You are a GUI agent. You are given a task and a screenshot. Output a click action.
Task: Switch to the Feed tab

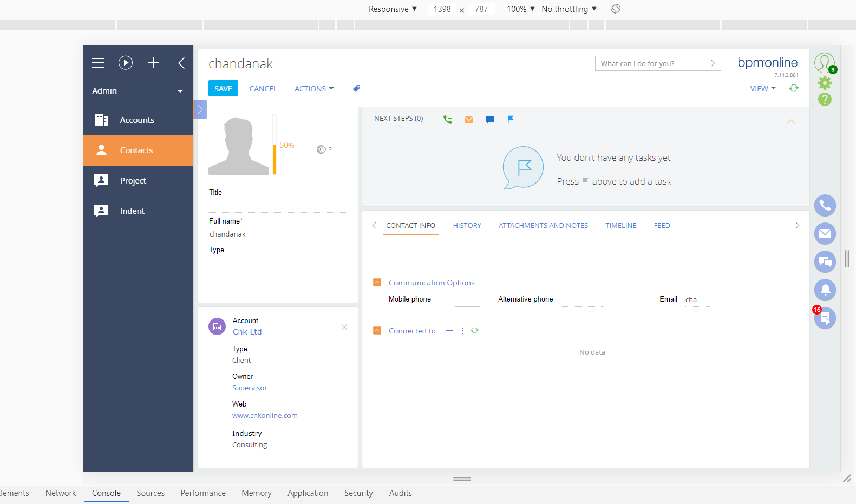[662, 226]
